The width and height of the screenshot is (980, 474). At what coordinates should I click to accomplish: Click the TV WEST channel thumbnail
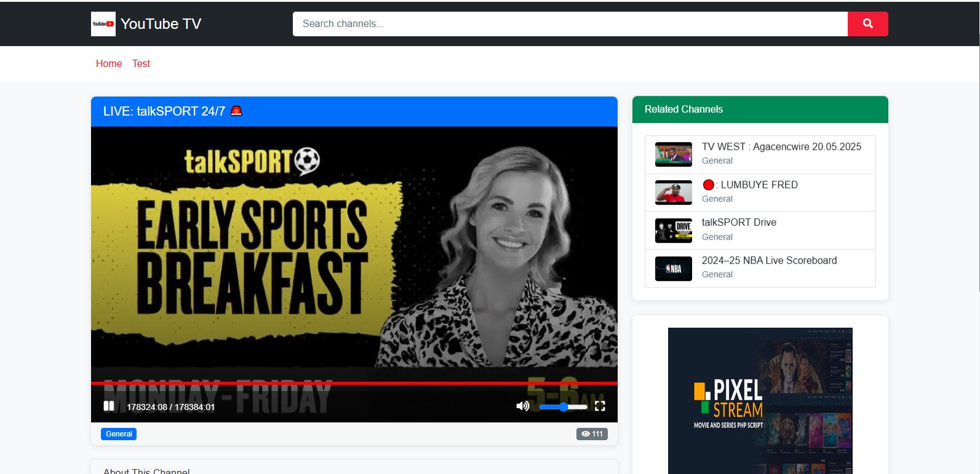[x=674, y=154]
